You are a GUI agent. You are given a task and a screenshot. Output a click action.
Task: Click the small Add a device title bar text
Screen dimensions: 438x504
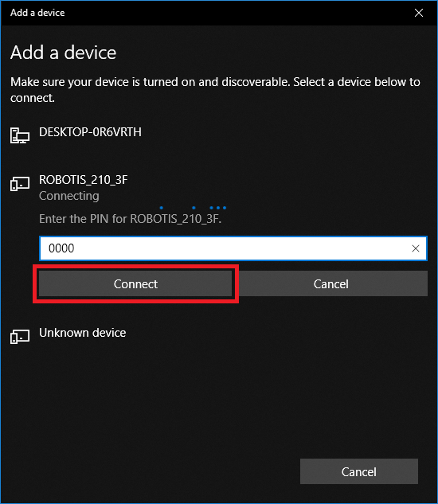(37, 13)
